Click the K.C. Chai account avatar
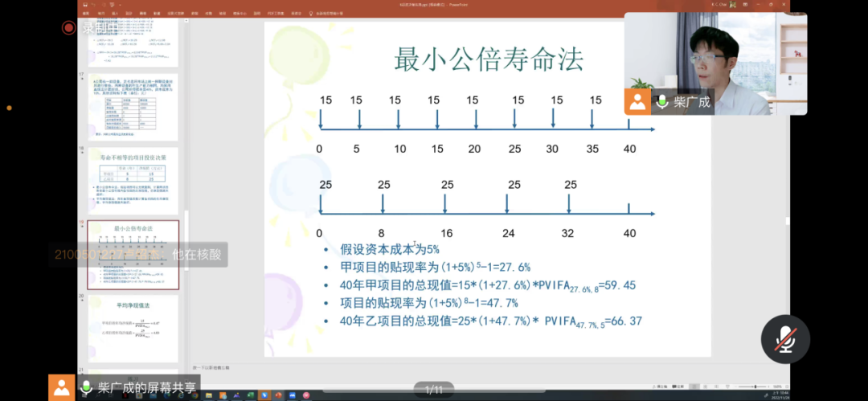The width and height of the screenshot is (868, 401). coord(732,4)
